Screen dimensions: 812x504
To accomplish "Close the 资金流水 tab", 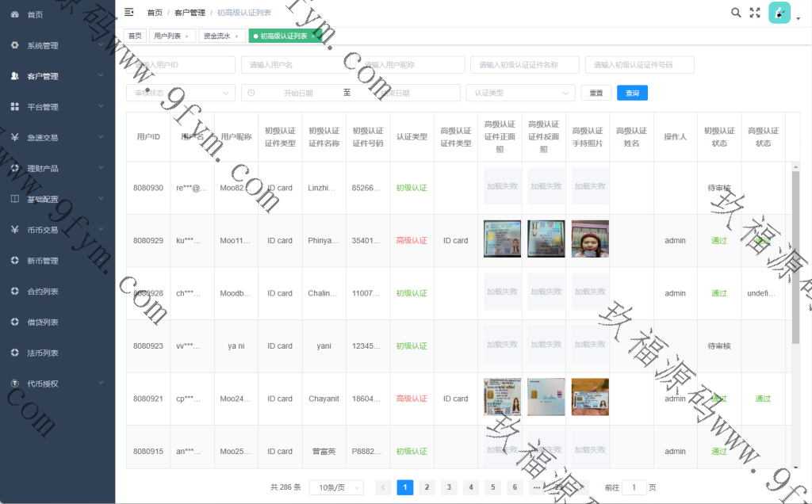I will (236, 36).
